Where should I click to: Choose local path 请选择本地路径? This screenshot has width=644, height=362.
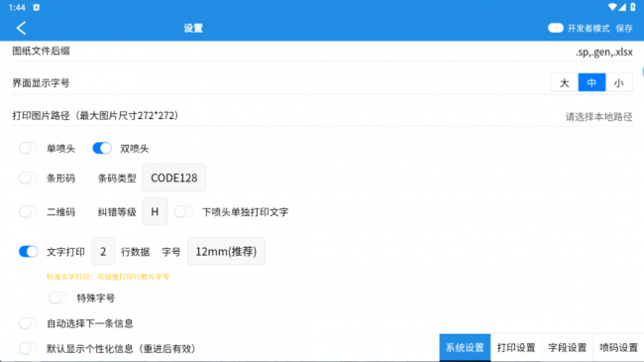point(598,116)
